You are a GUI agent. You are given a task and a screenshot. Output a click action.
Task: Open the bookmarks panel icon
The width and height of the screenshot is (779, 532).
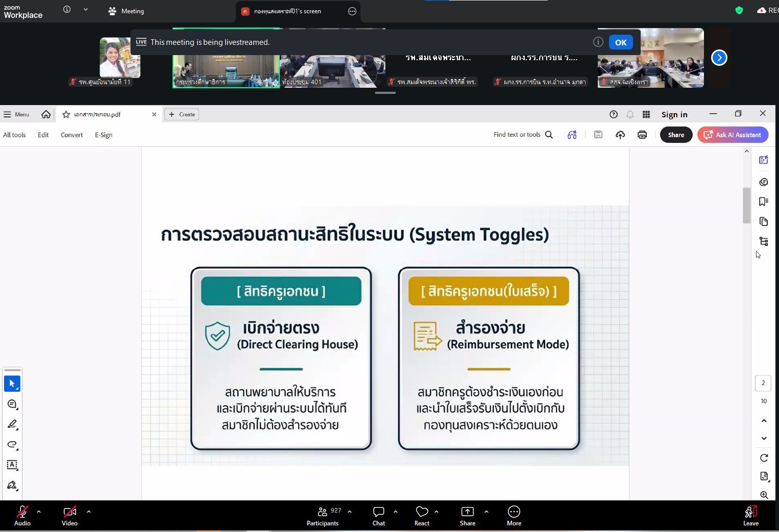pos(764,201)
